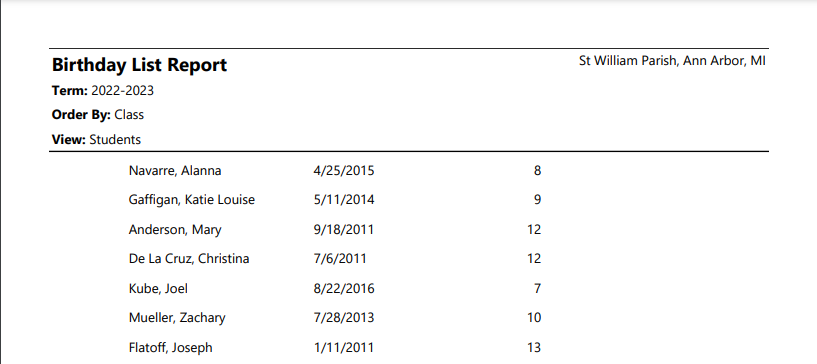Select the St William Parish header text
The image size is (817, 364).
[672, 61]
